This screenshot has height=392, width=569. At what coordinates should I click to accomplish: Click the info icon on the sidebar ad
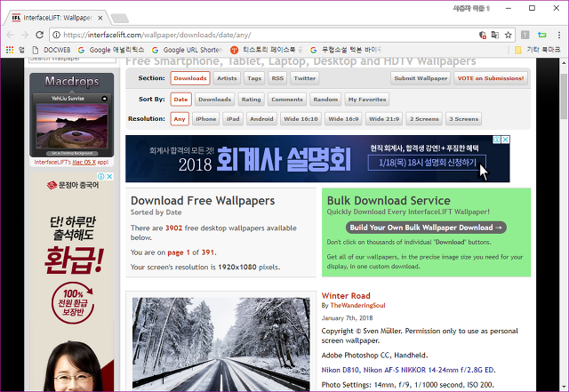[101, 176]
